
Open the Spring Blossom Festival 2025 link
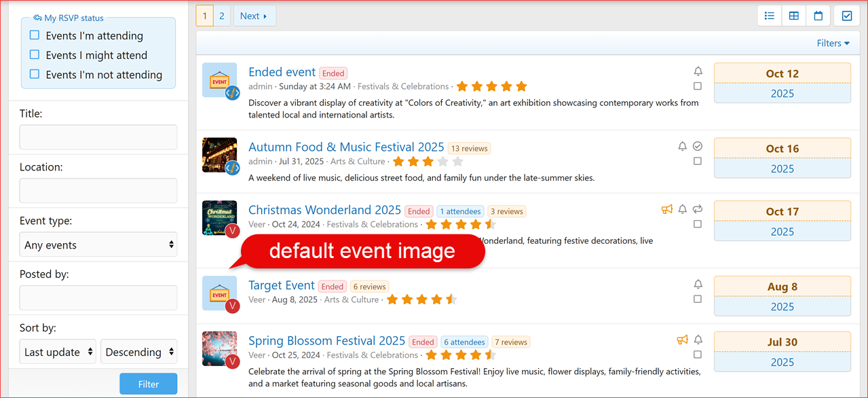pyautogui.click(x=326, y=341)
